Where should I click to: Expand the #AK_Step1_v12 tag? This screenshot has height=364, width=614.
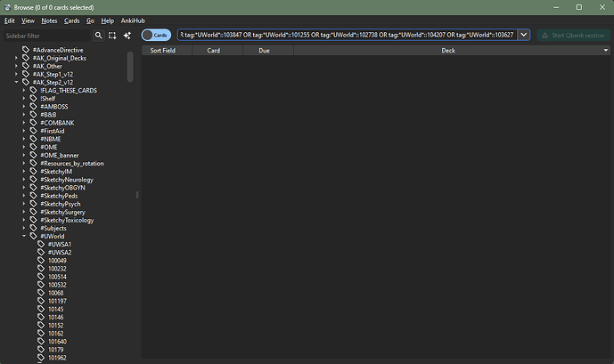point(18,74)
